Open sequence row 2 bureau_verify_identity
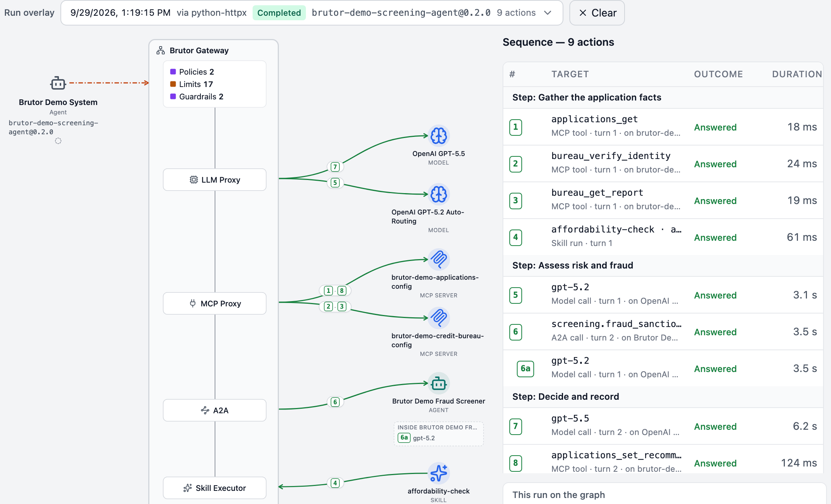Viewport: 831px width, 504px height. (663, 163)
